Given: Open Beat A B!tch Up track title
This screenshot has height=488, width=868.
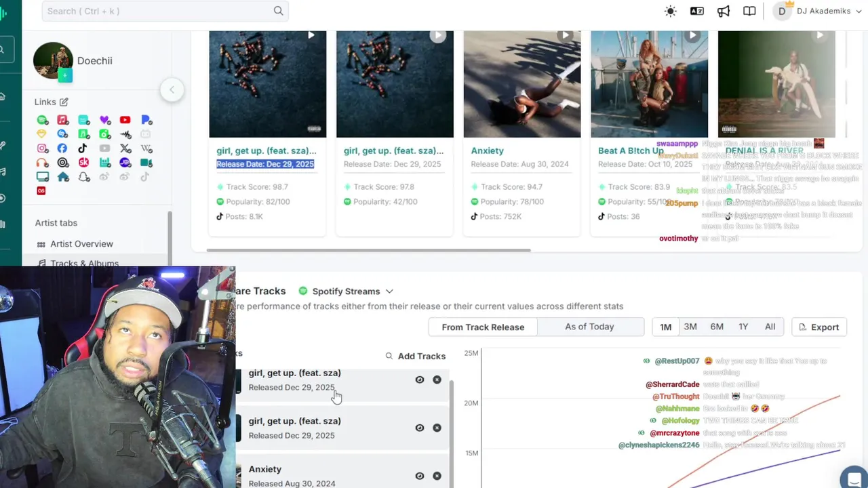Looking at the screenshot, I should click(631, 150).
